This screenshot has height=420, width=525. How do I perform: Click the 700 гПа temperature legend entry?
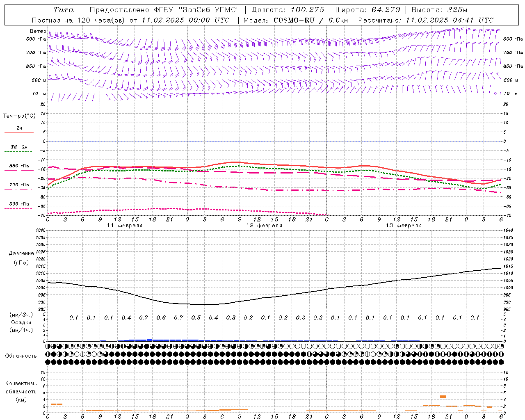tap(19, 185)
